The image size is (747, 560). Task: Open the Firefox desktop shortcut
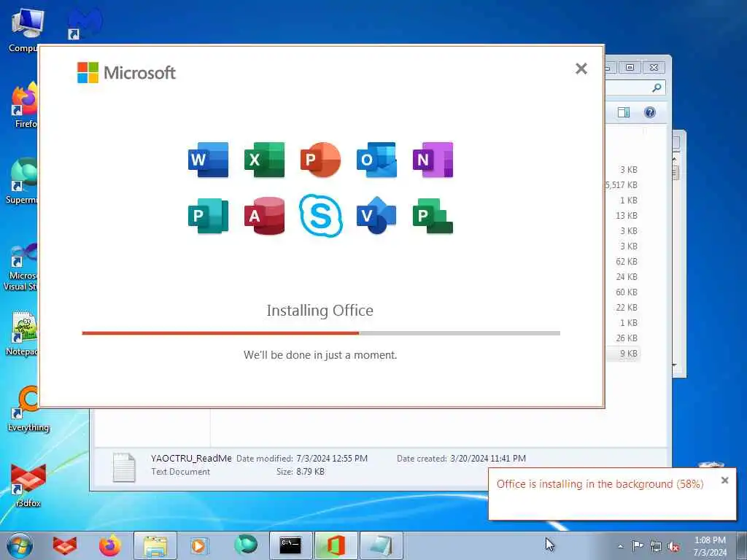click(x=25, y=106)
